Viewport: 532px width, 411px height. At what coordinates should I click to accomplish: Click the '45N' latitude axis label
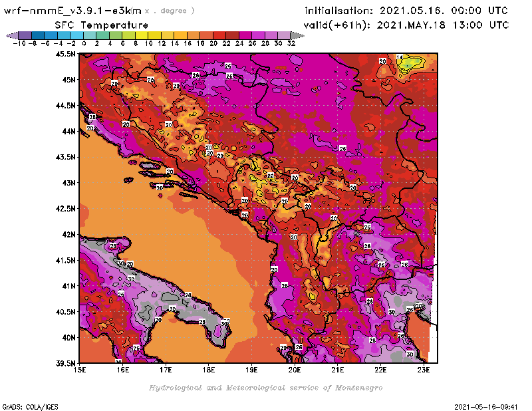click(68, 80)
